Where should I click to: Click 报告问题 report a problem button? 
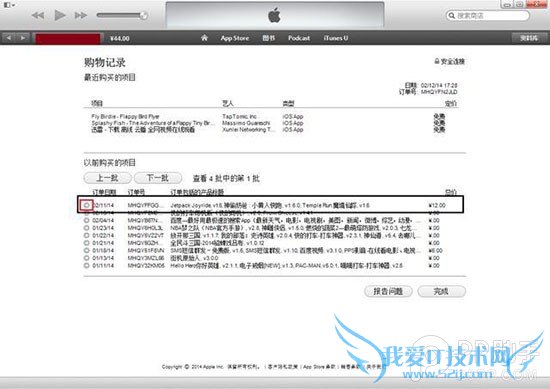pos(388,291)
